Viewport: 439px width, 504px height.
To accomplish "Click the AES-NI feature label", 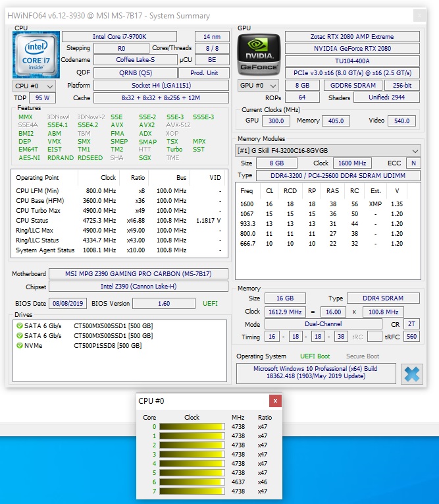I will (x=29, y=158).
